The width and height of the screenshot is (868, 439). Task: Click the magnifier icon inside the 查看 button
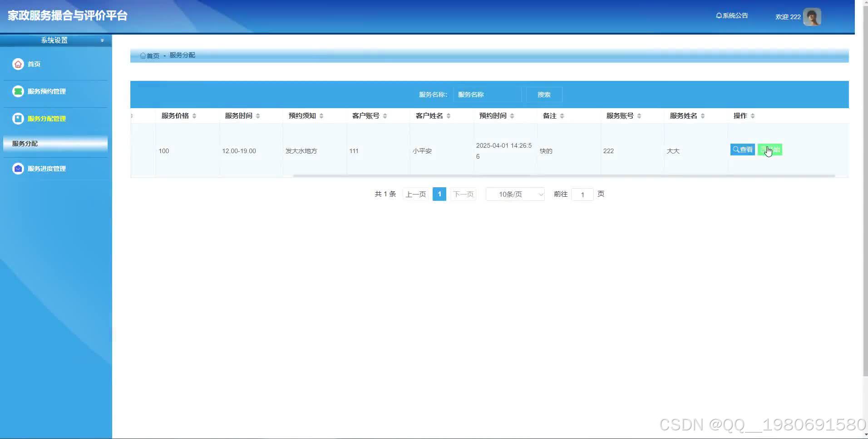point(735,149)
